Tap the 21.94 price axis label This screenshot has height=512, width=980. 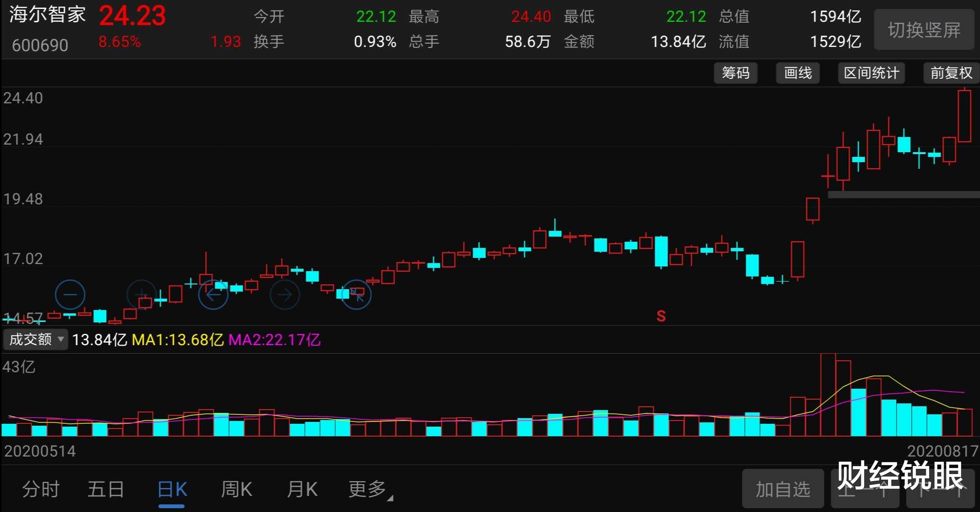pyautogui.click(x=23, y=139)
